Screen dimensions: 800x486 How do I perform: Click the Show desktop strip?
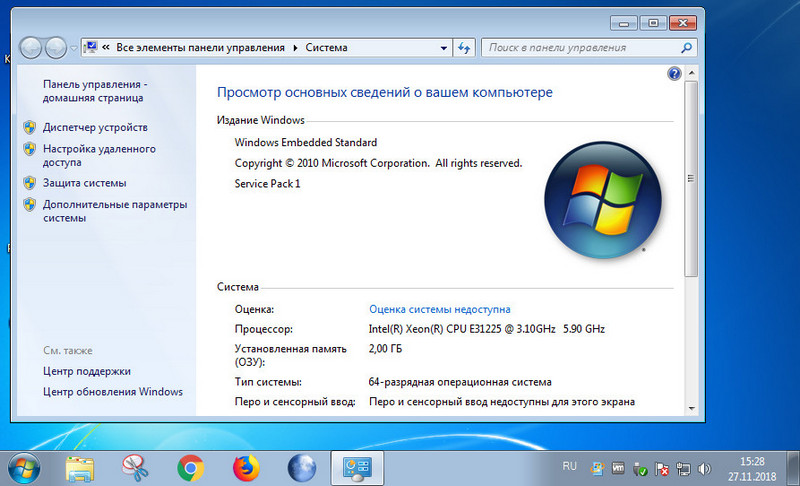(x=793, y=468)
